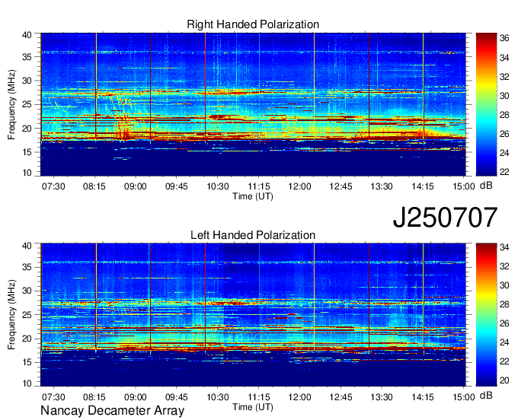Click the 40 MHz tick on the Left Handed frequency axis
518x420 pixels.
[x=27, y=246]
